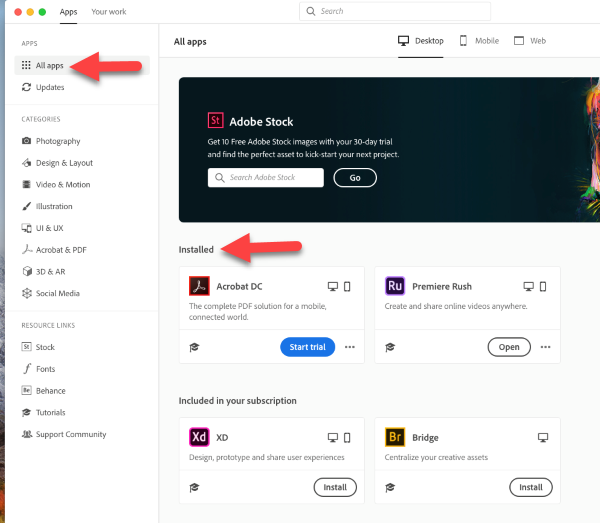
Task: Click the Video & Motion film icon
Action: click(26, 184)
